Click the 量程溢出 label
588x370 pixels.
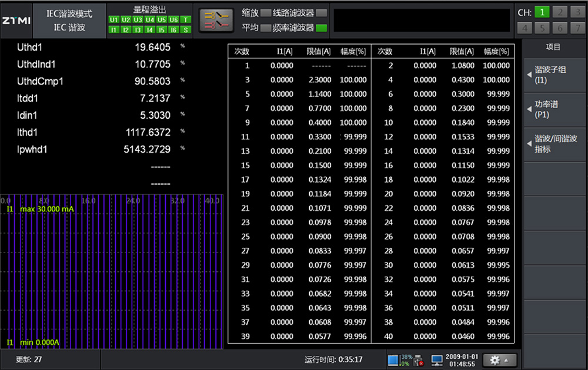149,10
